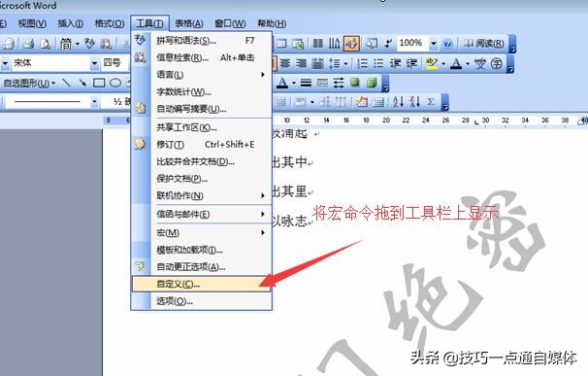Click the Table AutoFormat icon
The image size is (588, 376).
click(362, 102)
